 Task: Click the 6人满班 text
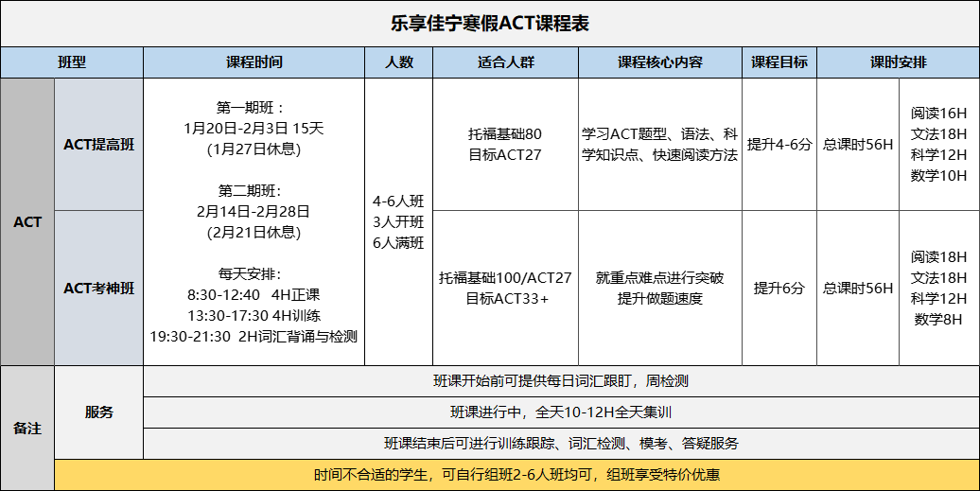point(399,242)
